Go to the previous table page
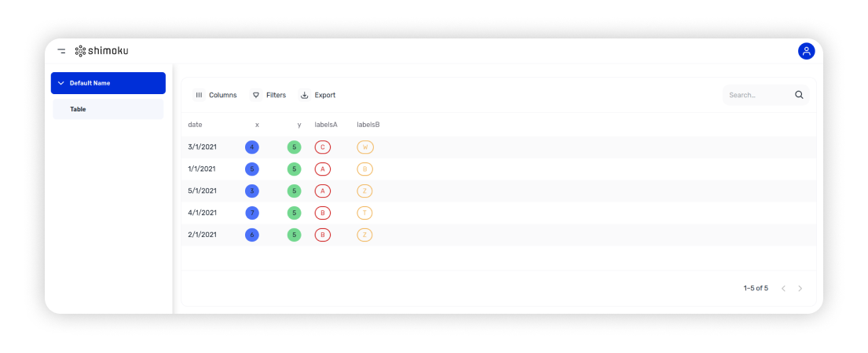The height and width of the screenshot is (353, 868). [783, 289]
